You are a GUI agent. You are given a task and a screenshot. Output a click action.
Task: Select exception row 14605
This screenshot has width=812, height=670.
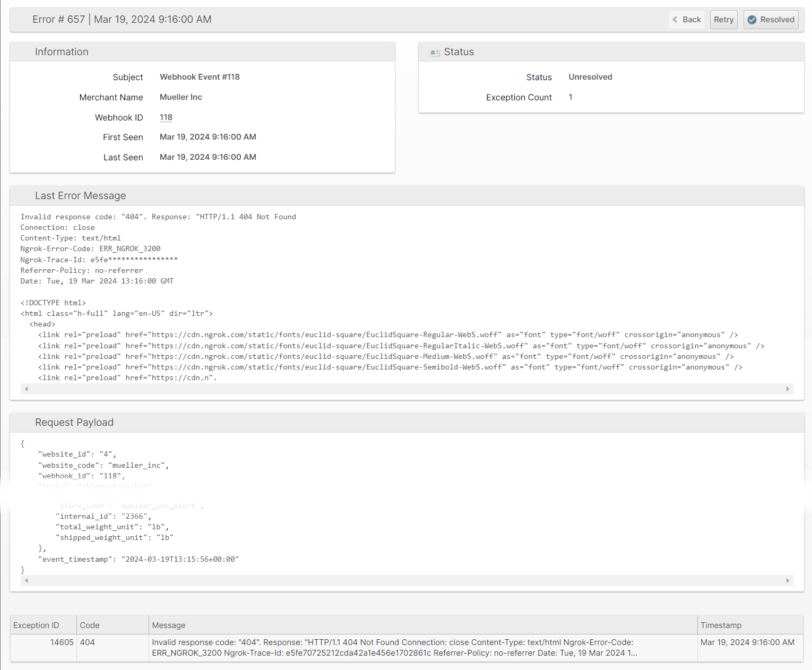click(62, 642)
